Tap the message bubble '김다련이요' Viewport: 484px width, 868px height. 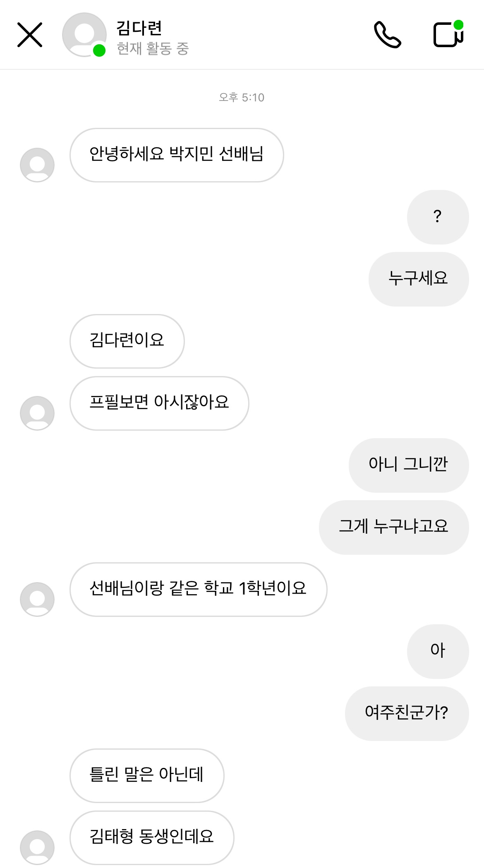click(127, 341)
